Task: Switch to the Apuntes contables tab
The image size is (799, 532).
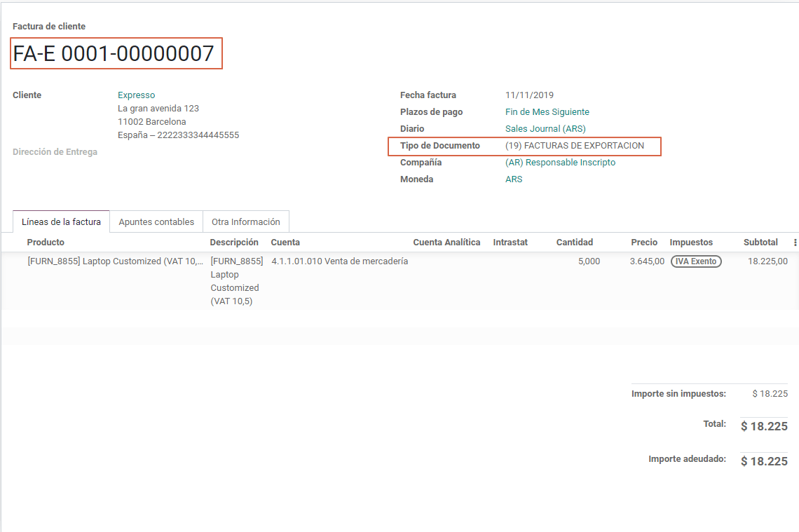Action: coord(156,221)
